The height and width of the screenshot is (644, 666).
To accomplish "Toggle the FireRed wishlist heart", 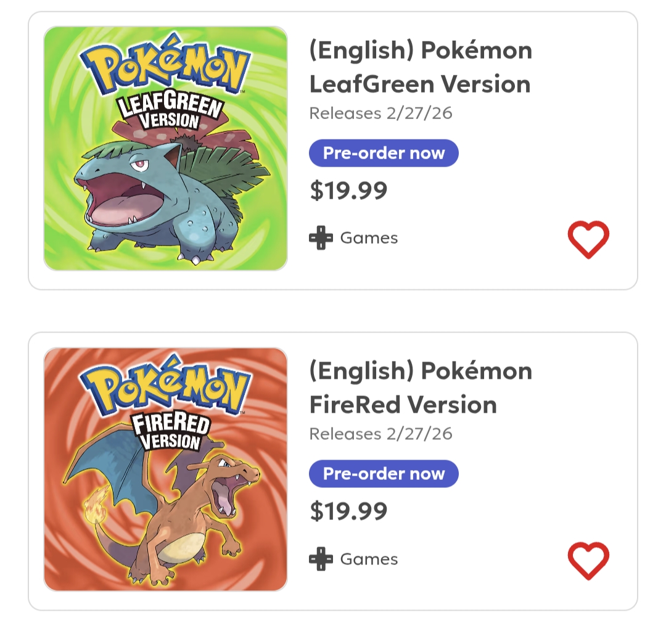I will pos(588,561).
